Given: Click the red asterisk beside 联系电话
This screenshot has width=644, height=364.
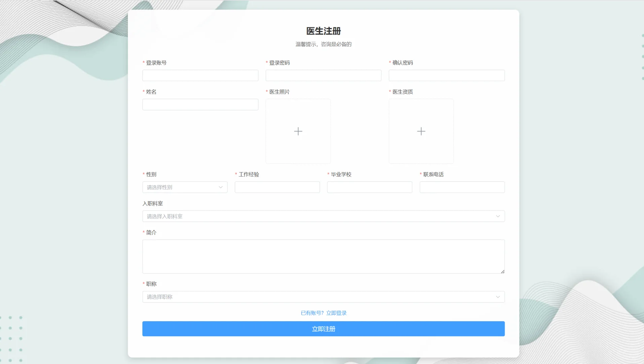Looking at the screenshot, I should (x=420, y=174).
